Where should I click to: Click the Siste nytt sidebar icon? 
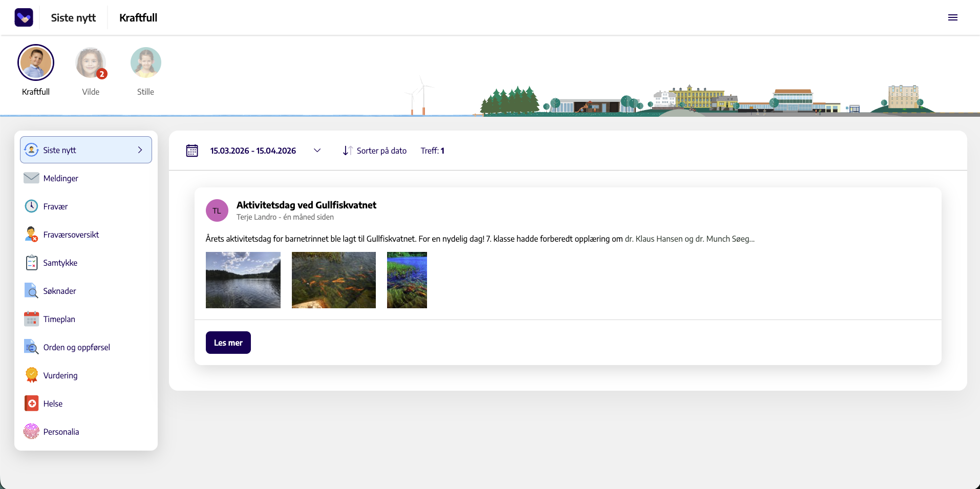(31, 150)
